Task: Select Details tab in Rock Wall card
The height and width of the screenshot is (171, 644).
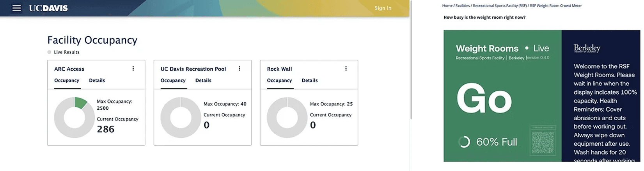Action: 310,80
